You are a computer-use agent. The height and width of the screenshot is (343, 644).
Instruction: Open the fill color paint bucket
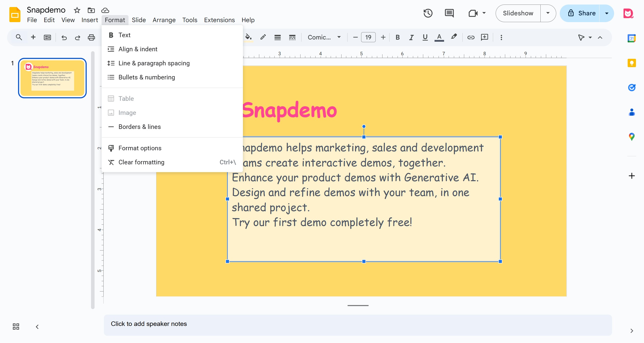pos(248,37)
